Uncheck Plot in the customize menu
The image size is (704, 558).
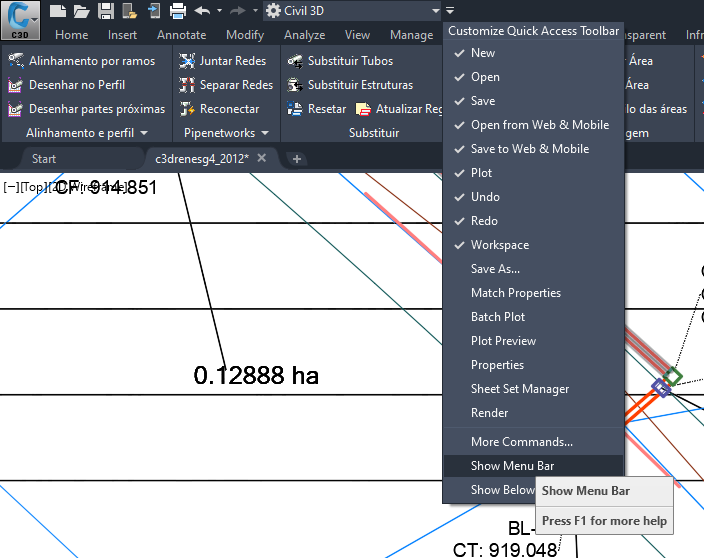[533, 173]
